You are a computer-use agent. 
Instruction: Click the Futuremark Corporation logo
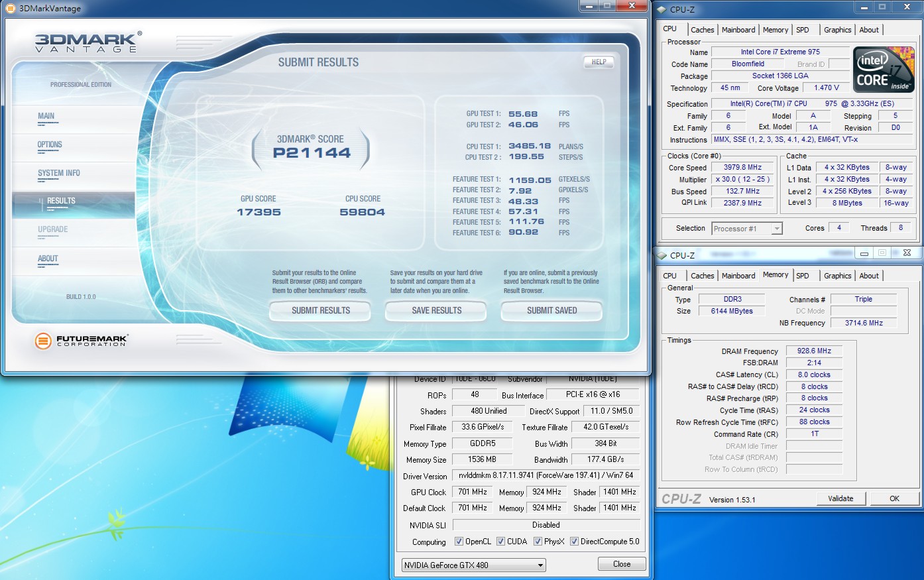81,341
